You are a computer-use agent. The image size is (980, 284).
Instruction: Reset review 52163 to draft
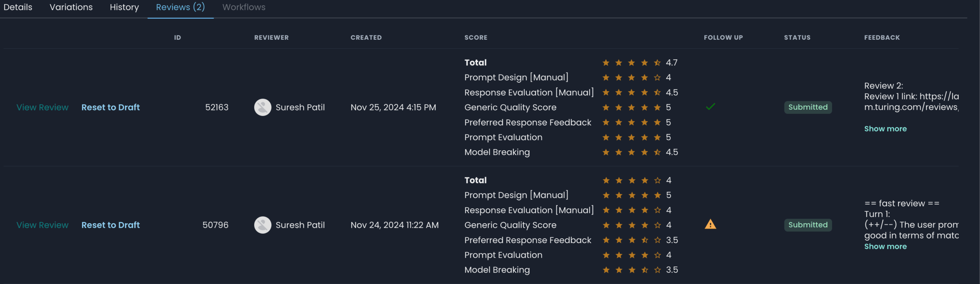(111, 107)
